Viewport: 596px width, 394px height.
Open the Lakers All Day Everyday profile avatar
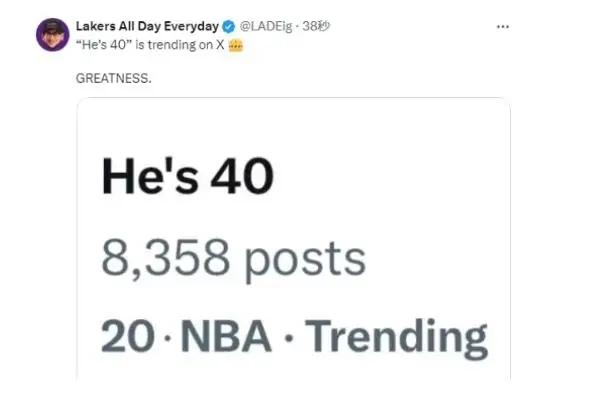(52, 35)
